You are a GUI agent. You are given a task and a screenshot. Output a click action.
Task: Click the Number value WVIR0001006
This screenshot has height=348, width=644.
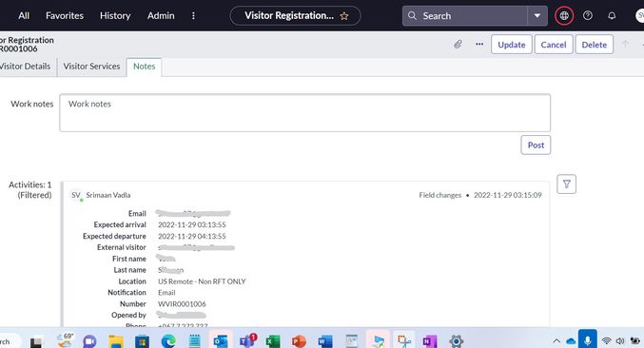tap(182, 304)
